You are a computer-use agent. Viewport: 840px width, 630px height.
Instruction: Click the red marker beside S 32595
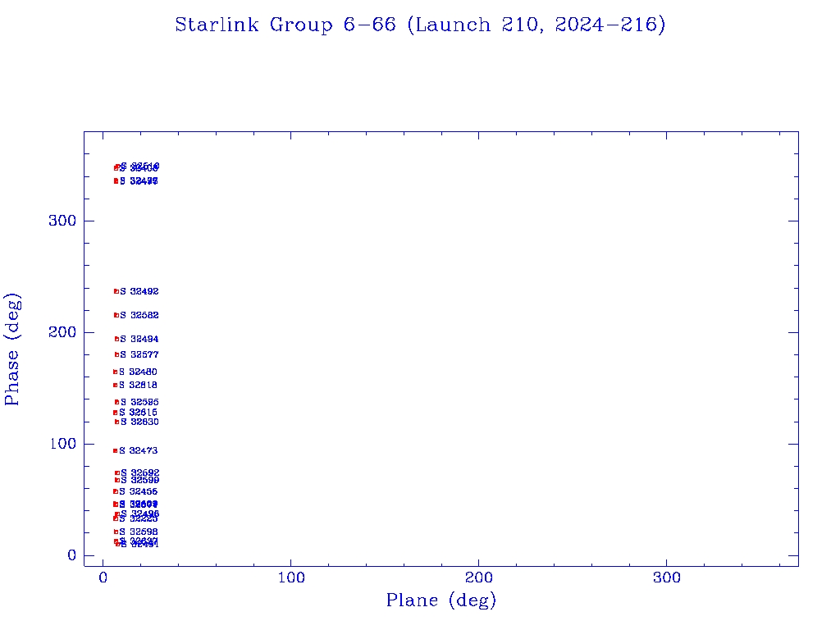pos(116,402)
